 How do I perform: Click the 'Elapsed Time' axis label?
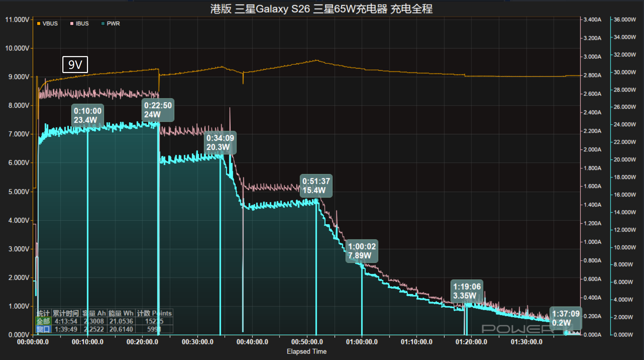[x=307, y=351]
